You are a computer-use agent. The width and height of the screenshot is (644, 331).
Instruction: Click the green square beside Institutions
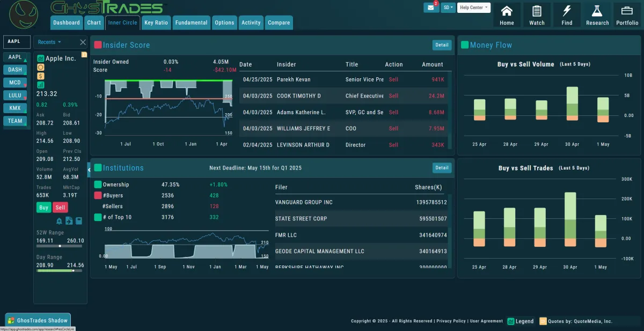tap(98, 168)
